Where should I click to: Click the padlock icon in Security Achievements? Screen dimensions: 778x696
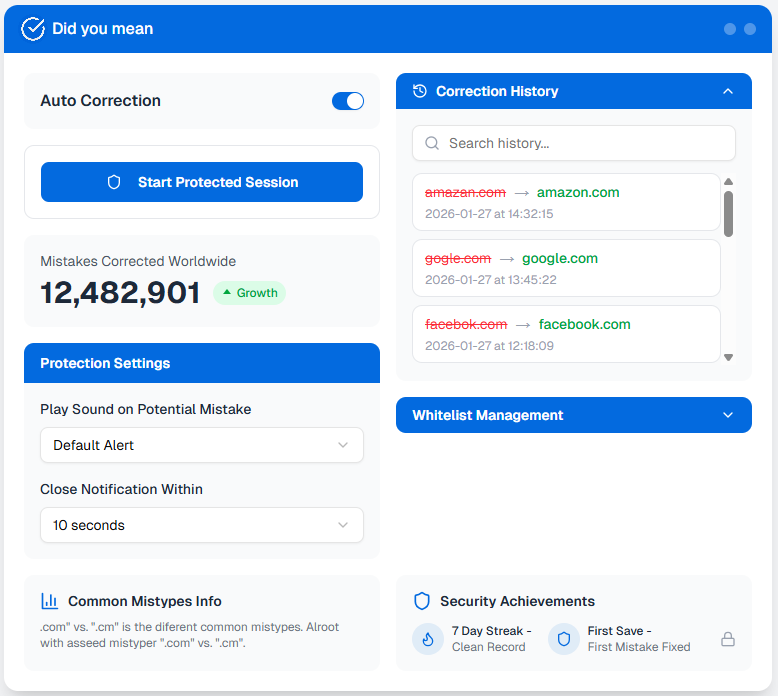(x=728, y=639)
